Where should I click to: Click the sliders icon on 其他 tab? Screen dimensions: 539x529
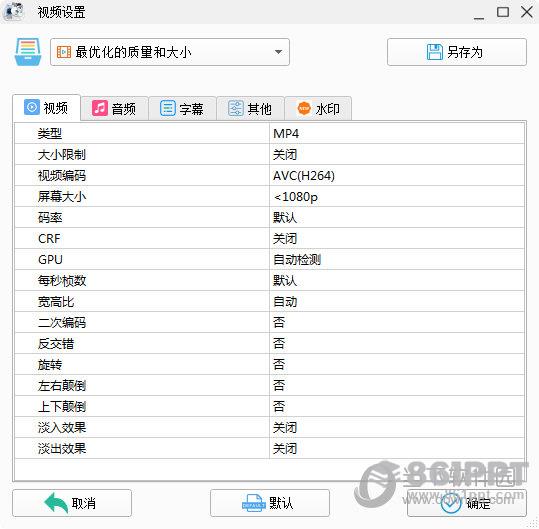236,109
